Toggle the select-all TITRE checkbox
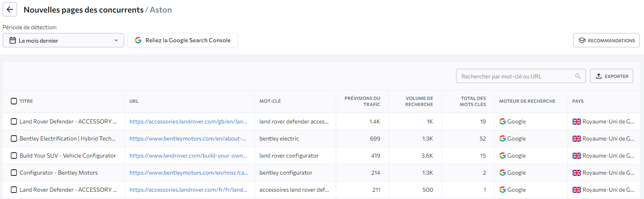The height and width of the screenshot is (199, 644). pos(14,101)
